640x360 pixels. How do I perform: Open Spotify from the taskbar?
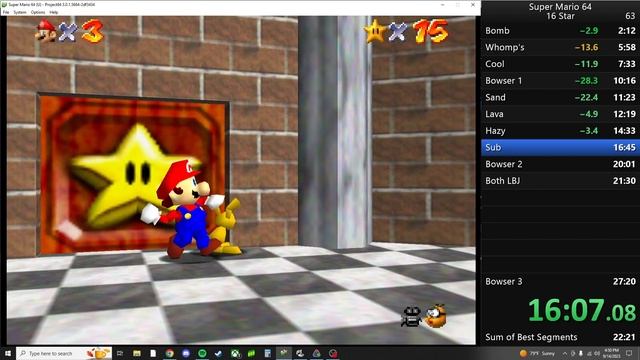202,353
